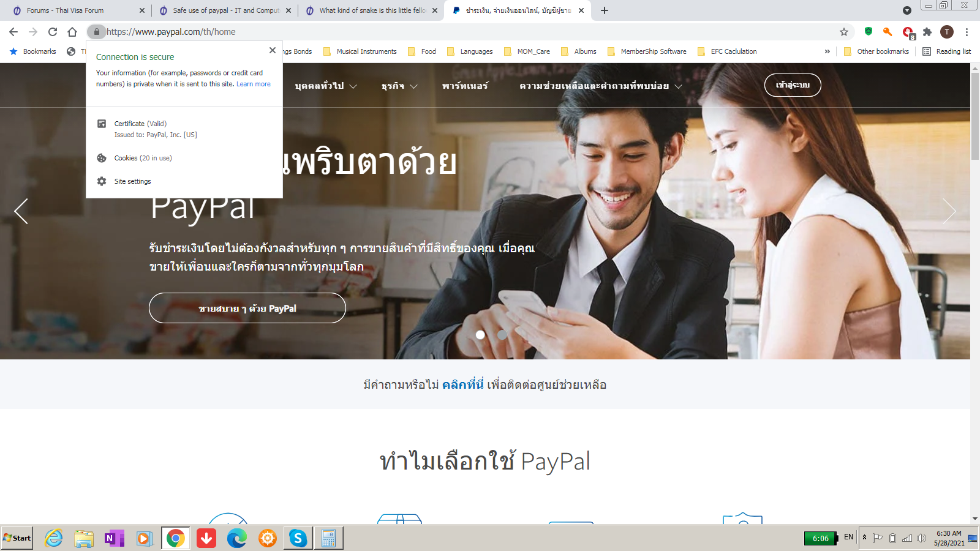Image resolution: width=980 pixels, height=551 pixels.
Task: Open the orange ship-wheel app in the taskbar
Action: [268, 538]
